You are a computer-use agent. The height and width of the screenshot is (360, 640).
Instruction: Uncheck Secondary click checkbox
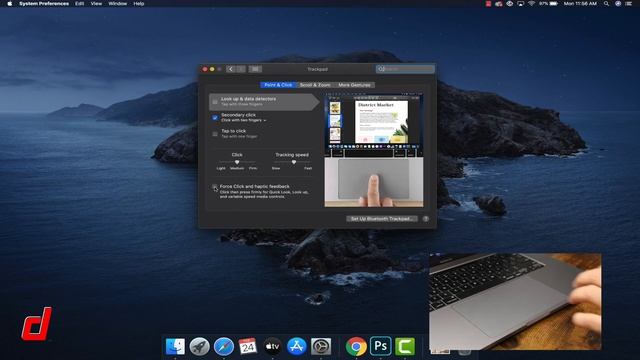(x=215, y=118)
